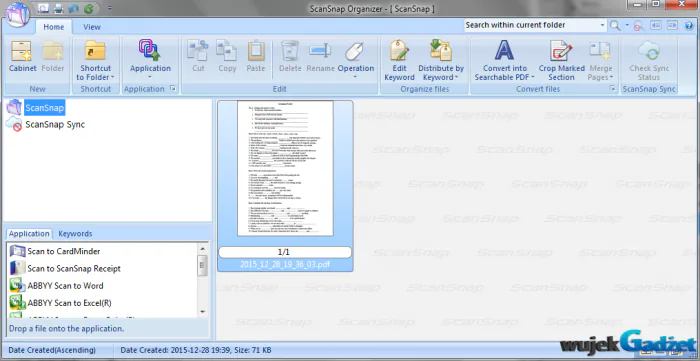Create a new Cabinet
This screenshot has width=700, height=361.
[23, 56]
